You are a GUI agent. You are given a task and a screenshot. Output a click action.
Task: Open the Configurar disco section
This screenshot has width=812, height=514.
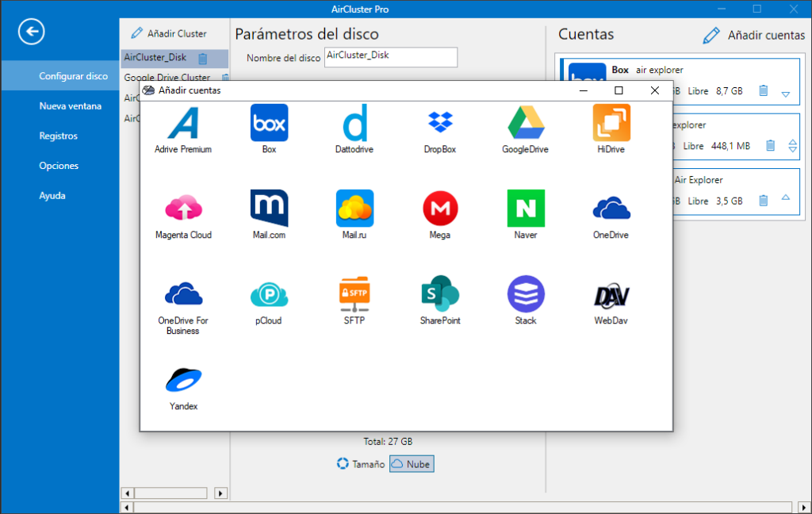coord(60,75)
